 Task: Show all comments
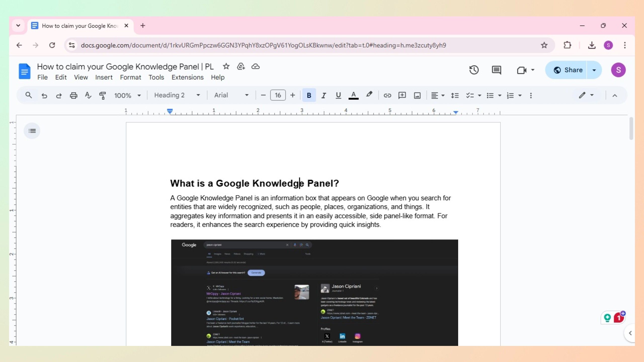click(496, 70)
